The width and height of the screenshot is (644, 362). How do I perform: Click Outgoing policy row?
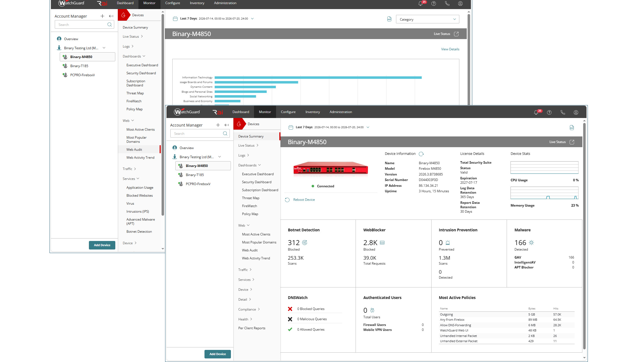tap(507, 314)
